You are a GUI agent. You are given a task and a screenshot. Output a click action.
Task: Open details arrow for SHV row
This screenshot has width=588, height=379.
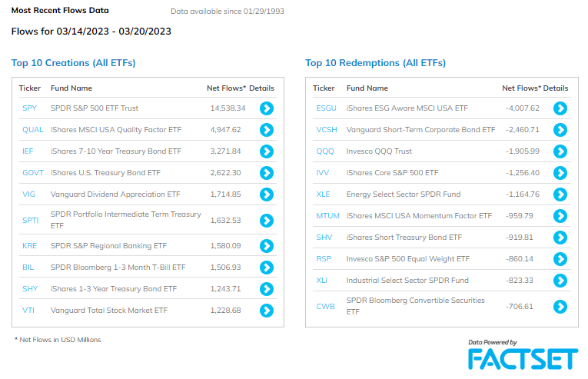pos(560,238)
